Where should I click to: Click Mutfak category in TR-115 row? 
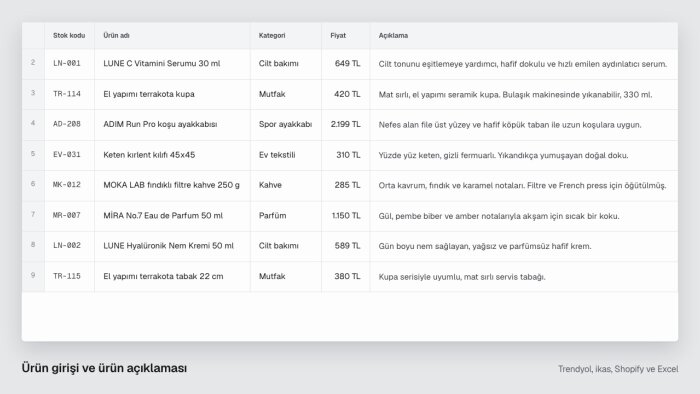tap(286, 276)
